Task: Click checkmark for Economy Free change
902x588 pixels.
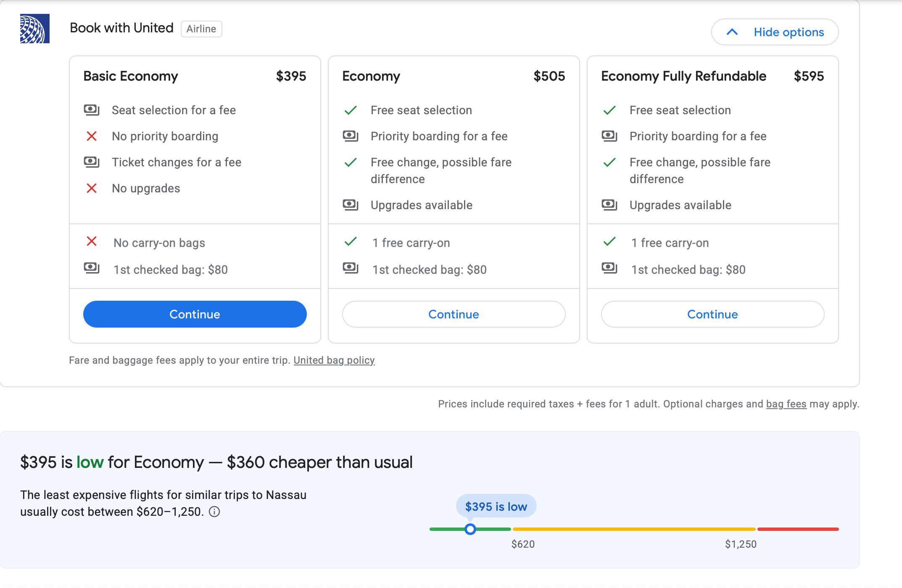Action: tap(351, 162)
